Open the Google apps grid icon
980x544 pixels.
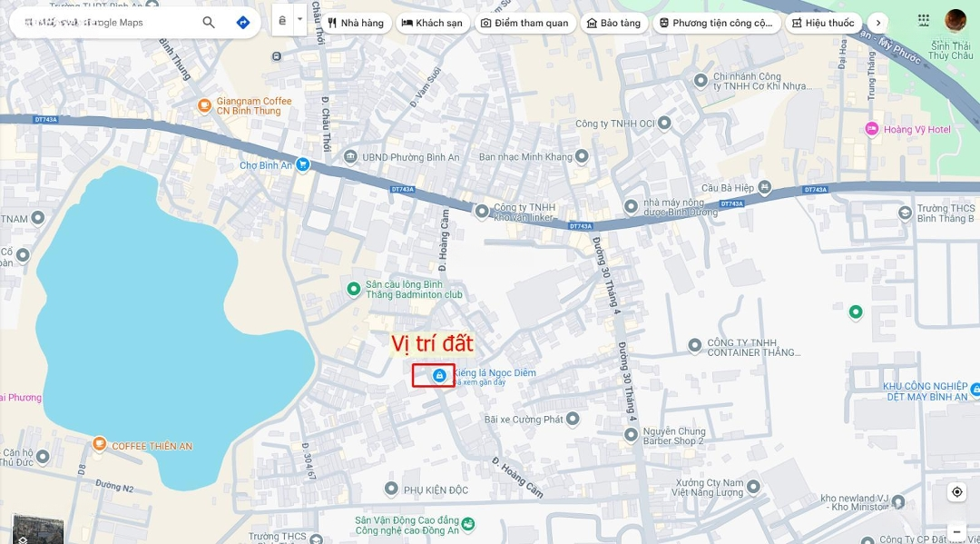click(924, 20)
